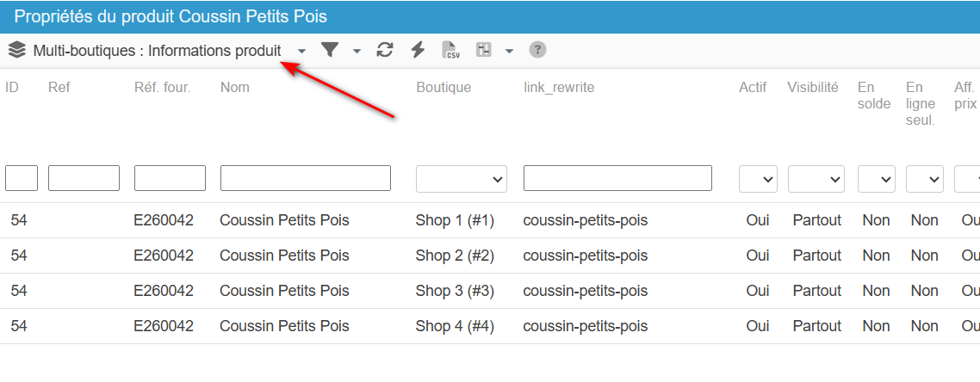Click the ID filter input box
Viewport: 980px width, 382px height.
[x=22, y=178]
